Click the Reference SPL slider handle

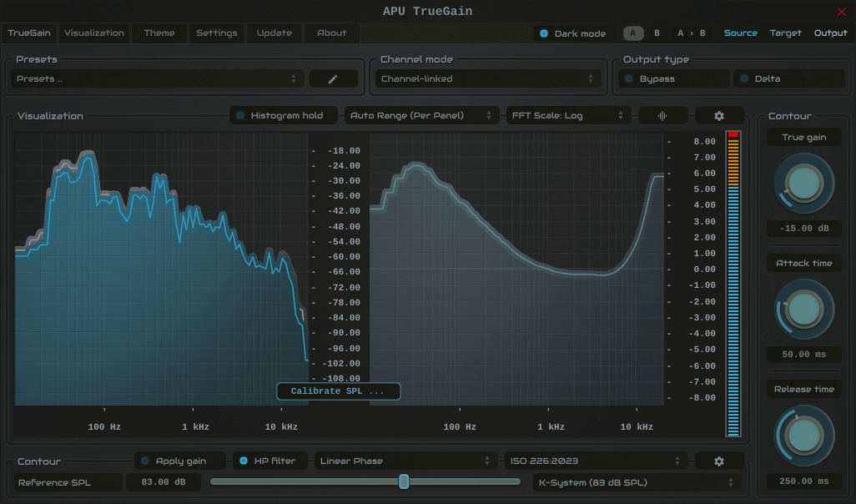click(x=404, y=481)
